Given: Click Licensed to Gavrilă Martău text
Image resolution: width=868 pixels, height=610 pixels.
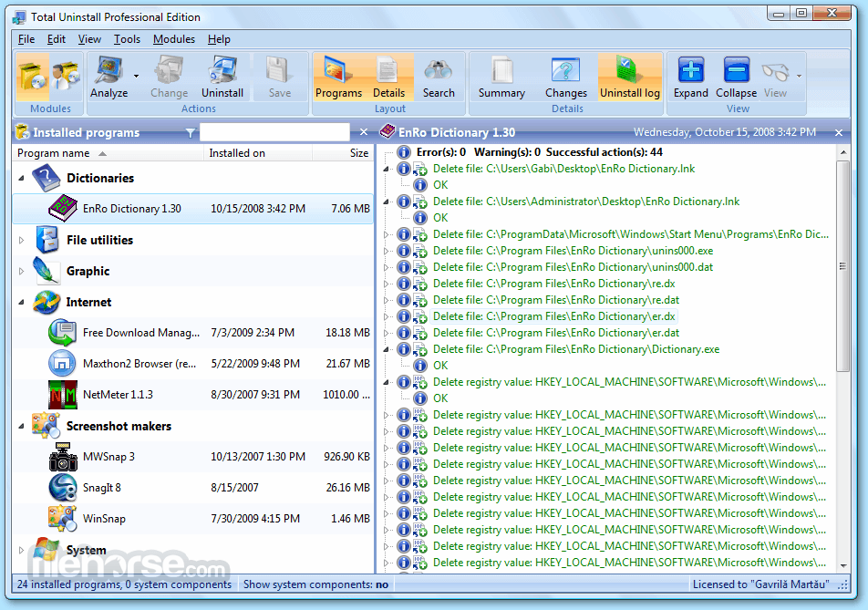Looking at the screenshot, I should tap(760, 584).
